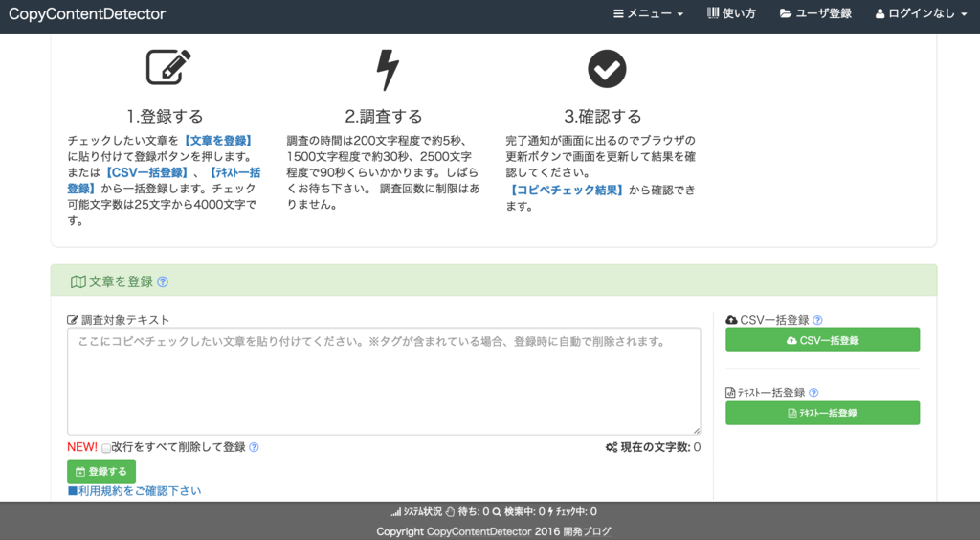Toggle 改行をすべて削除して登録 checkbox
The height and width of the screenshot is (540, 980).
pos(106,448)
